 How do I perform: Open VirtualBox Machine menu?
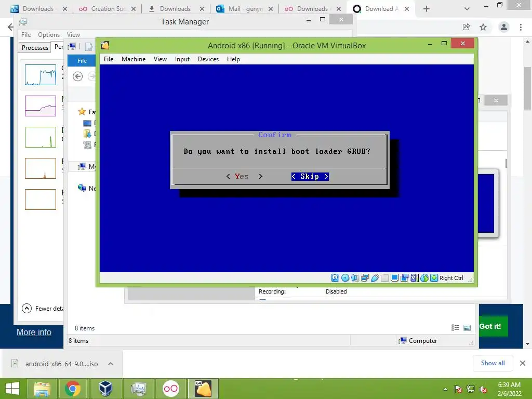(134, 59)
